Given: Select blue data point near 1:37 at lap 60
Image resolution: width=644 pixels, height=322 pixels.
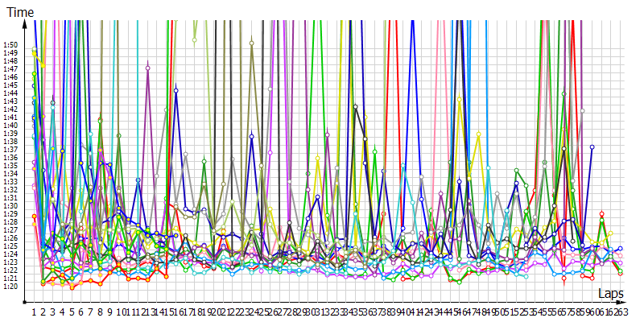Looking at the screenshot, I should click(592, 147).
